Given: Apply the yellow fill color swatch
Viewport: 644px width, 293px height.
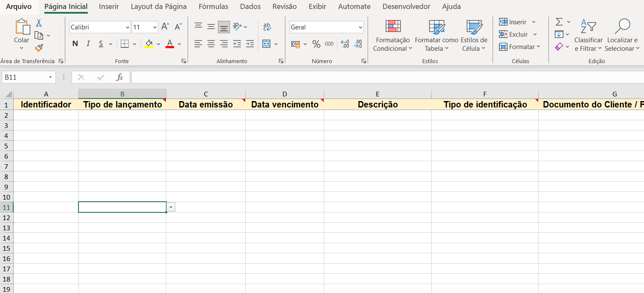Looking at the screenshot, I should (149, 44).
